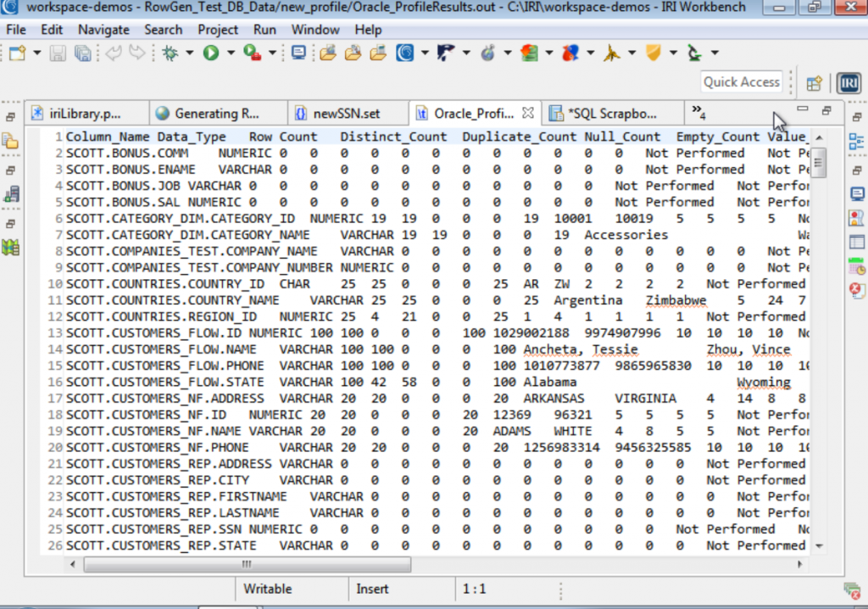Close the Oracle_Profi... editor tab

coord(528,113)
